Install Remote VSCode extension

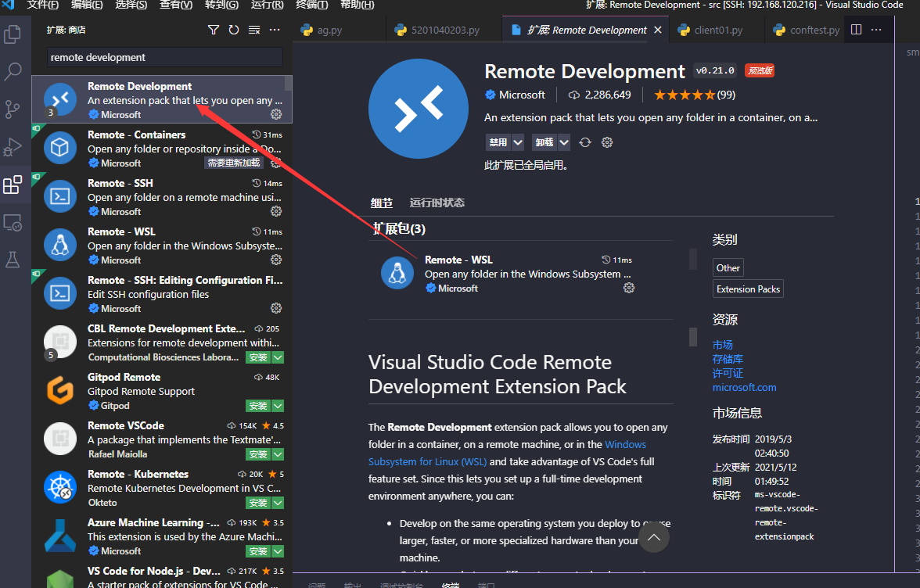click(259, 454)
